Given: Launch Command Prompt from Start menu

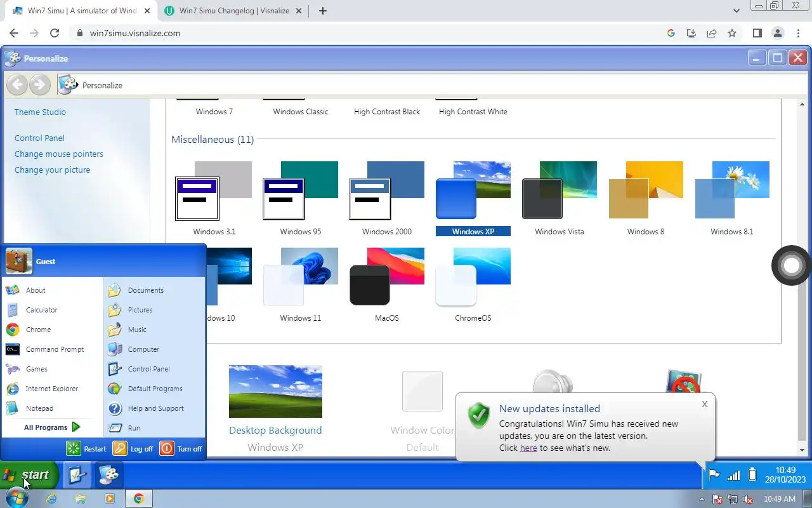Looking at the screenshot, I should click(52, 349).
